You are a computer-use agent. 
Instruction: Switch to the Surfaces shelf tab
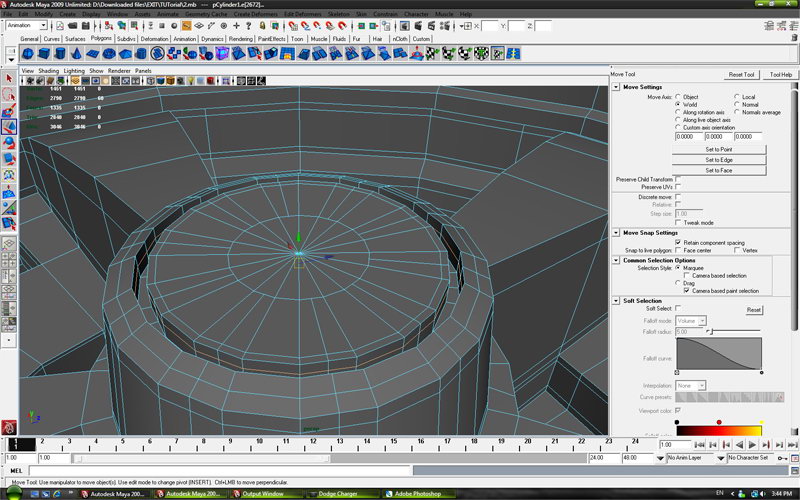tap(75, 39)
